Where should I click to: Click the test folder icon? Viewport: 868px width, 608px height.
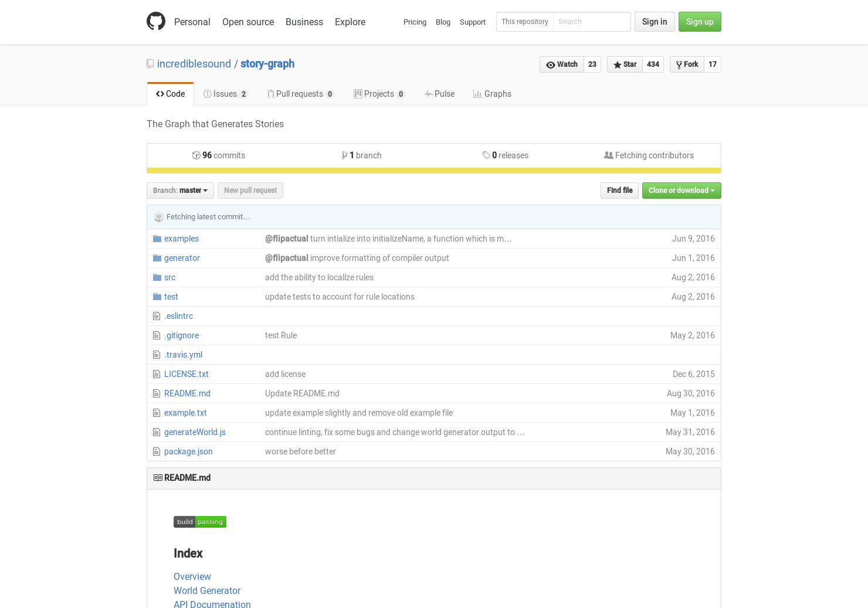click(157, 297)
